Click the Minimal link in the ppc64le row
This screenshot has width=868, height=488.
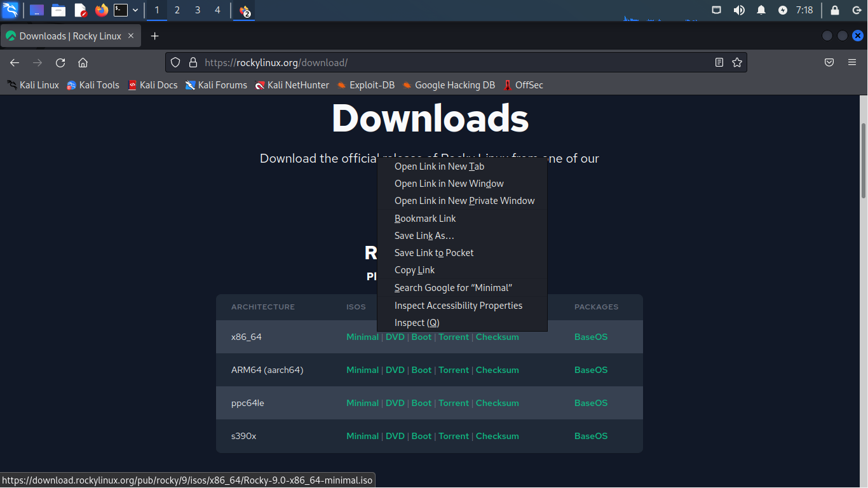(x=362, y=403)
